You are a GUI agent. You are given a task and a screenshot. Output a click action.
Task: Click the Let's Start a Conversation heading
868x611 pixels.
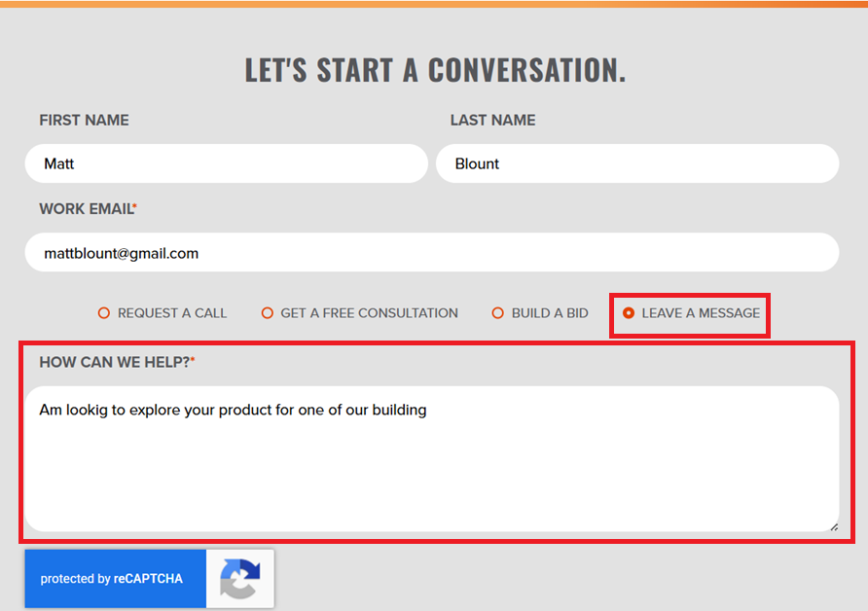(x=435, y=70)
